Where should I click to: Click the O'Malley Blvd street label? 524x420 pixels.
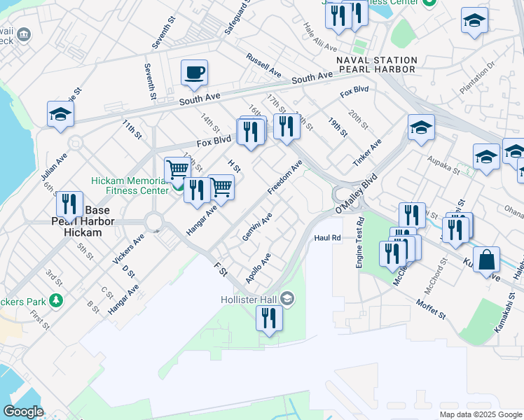click(357, 194)
